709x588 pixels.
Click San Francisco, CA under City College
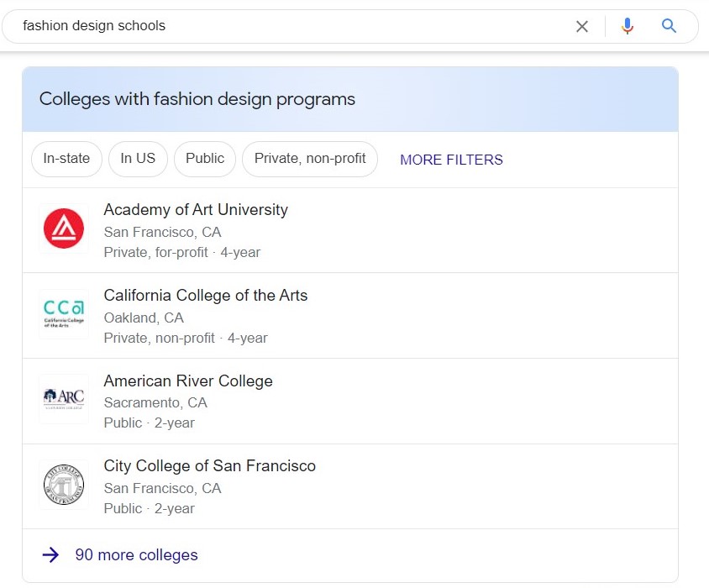point(162,489)
